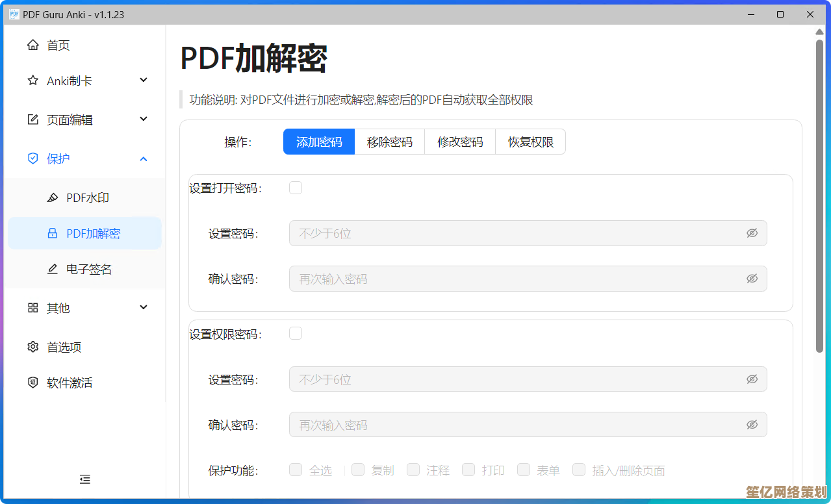831x504 pixels.
Task: Enable 设置权限密码 checkbox
Action: point(296,333)
